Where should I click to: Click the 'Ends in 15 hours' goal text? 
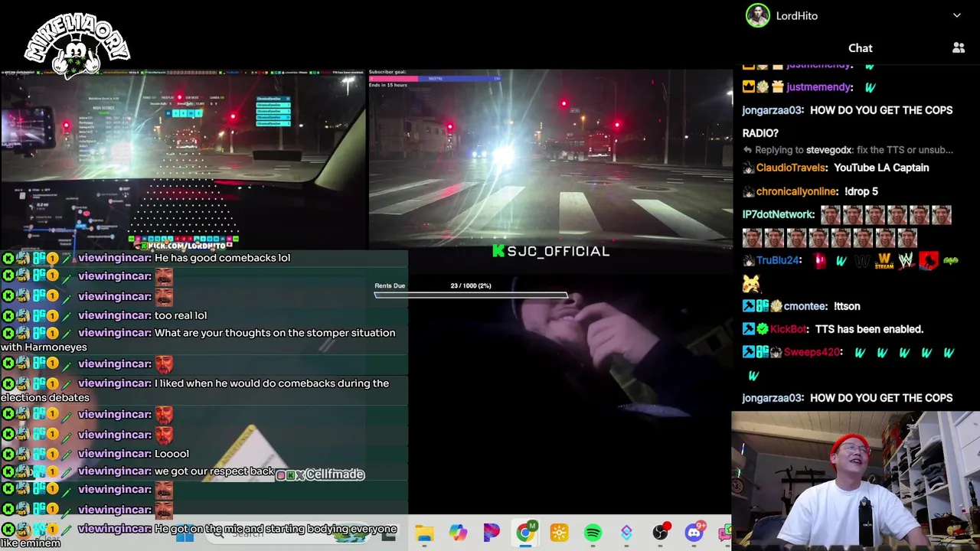(388, 85)
